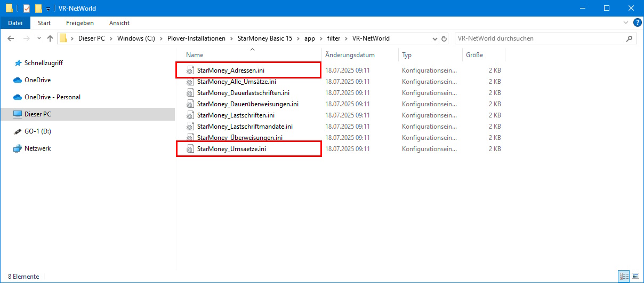644x283 pixels.
Task: Refresh the folder view
Action: click(444, 38)
